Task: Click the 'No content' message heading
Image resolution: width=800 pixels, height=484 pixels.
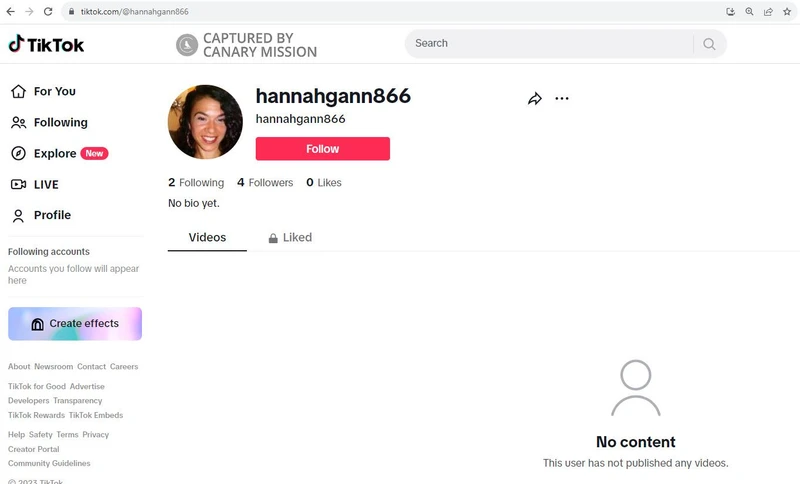Action: point(636,442)
